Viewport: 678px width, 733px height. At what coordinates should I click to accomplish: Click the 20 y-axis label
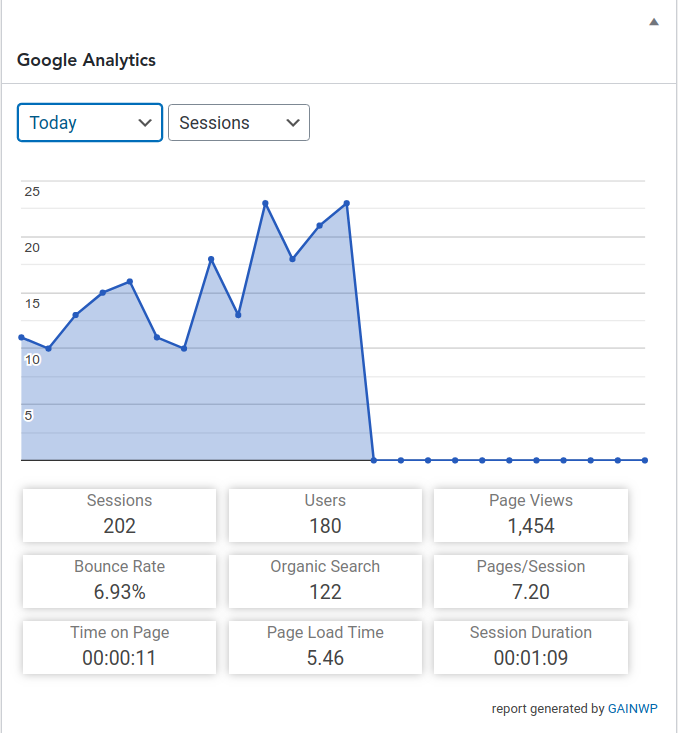pyautogui.click(x=32, y=248)
